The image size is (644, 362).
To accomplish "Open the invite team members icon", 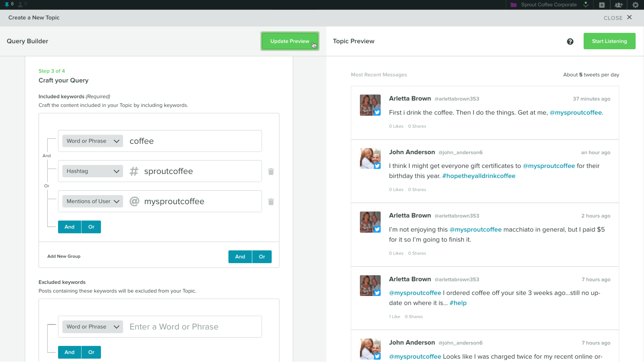I will pyautogui.click(x=619, y=5).
